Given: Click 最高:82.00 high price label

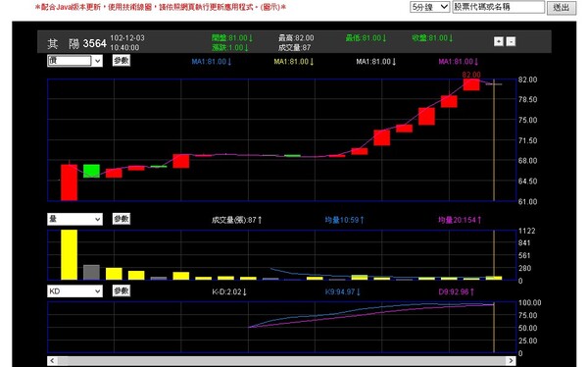Looking at the screenshot, I should pos(296,38).
